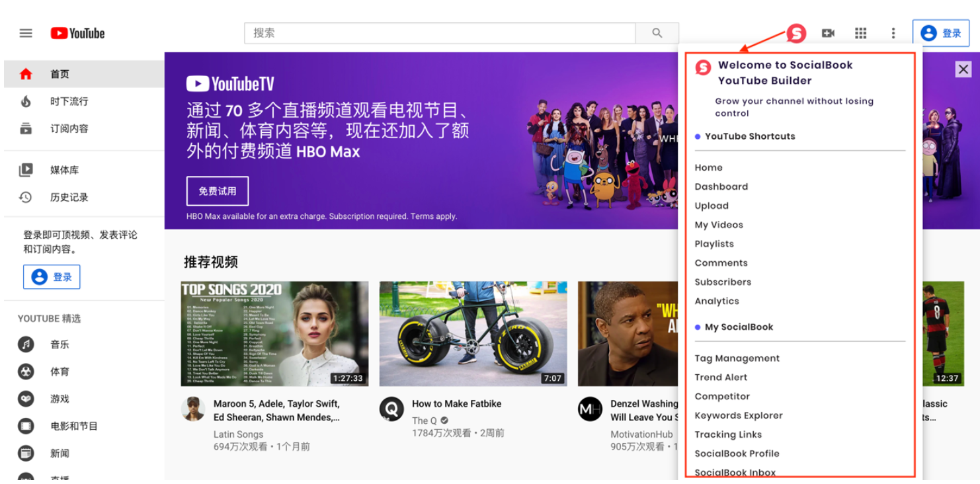The image size is (980, 484).
Task: Click The Q channel name
Action: pyautogui.click(x=425, y=421)
